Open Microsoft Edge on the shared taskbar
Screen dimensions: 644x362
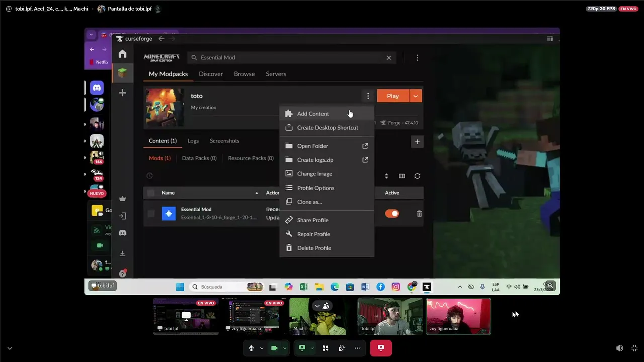pyautogui.click(x=335, y=287)
